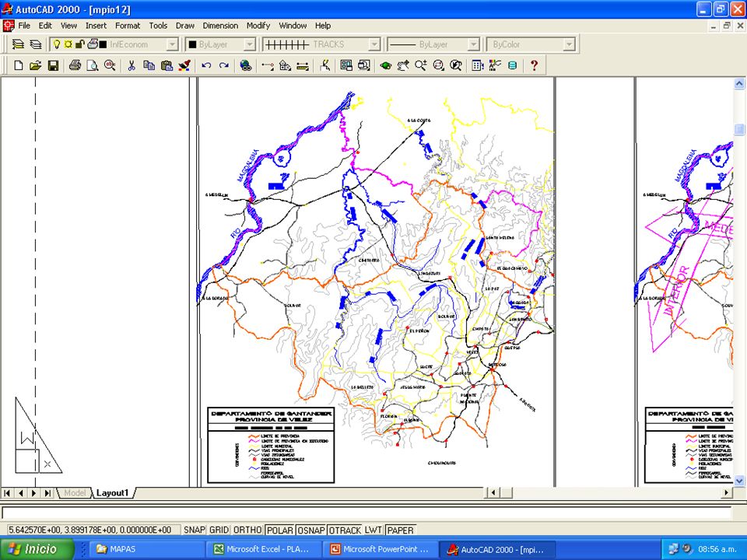The image size is (747, 560).
Task: Expand the TRACKS linetype dropdown
Action: click(x=374, y=44)
